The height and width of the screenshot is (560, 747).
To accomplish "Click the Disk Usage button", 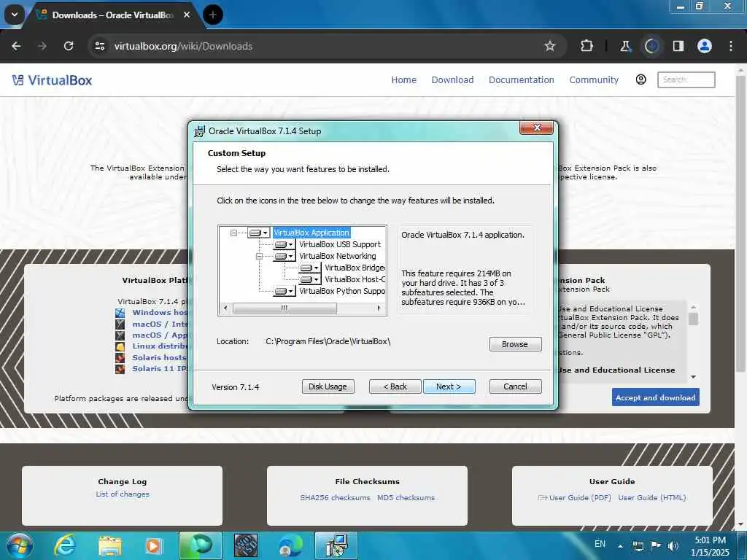I will (x=328, y=386).
